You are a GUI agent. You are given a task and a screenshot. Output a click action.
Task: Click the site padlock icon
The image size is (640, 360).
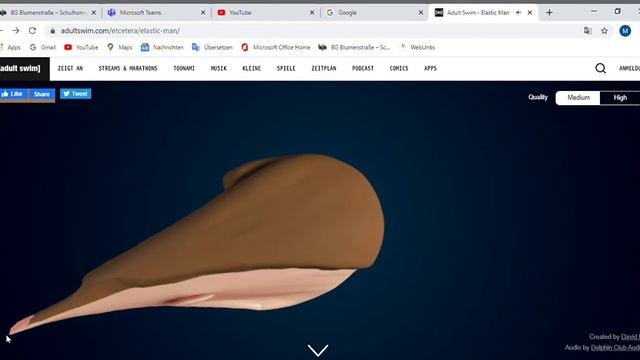point(52,31)
